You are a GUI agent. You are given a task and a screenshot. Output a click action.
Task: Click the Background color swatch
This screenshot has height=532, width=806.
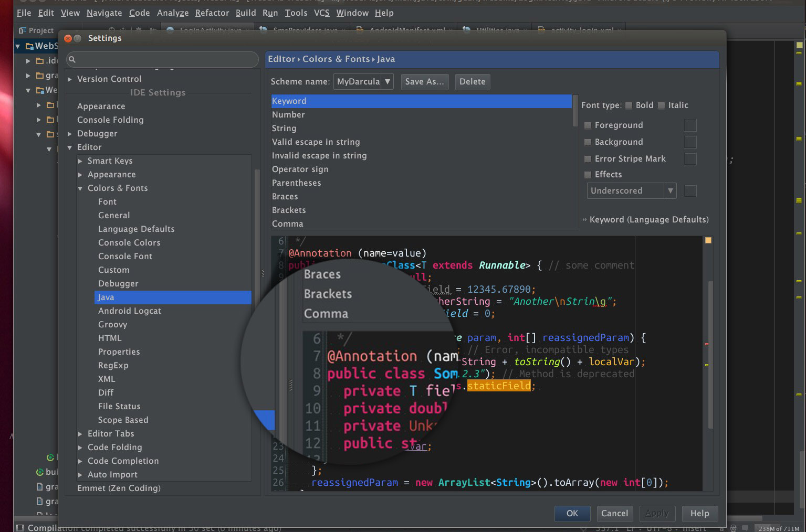tap(690, 142)
